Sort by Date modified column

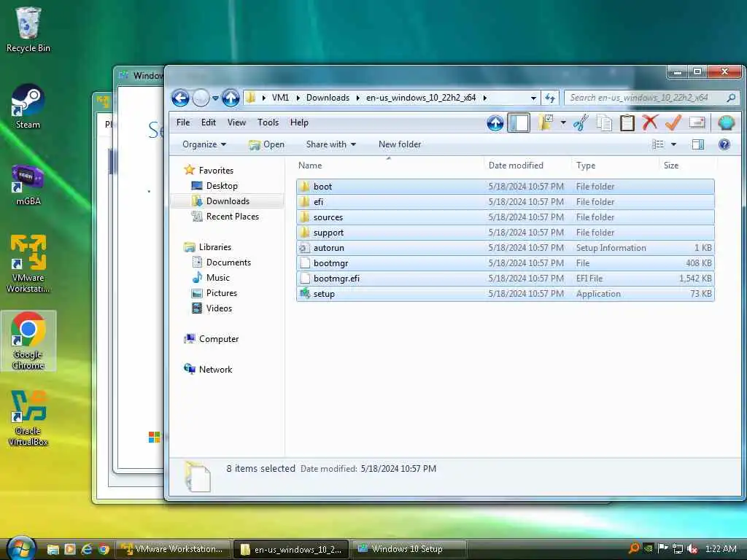pyautogui.click(x=516, y=166)
